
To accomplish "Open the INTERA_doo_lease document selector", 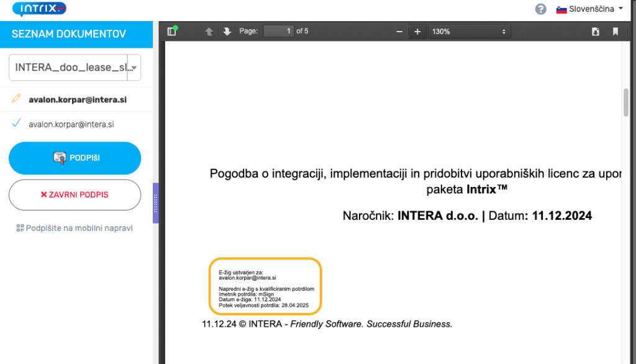I will (75, 67).
